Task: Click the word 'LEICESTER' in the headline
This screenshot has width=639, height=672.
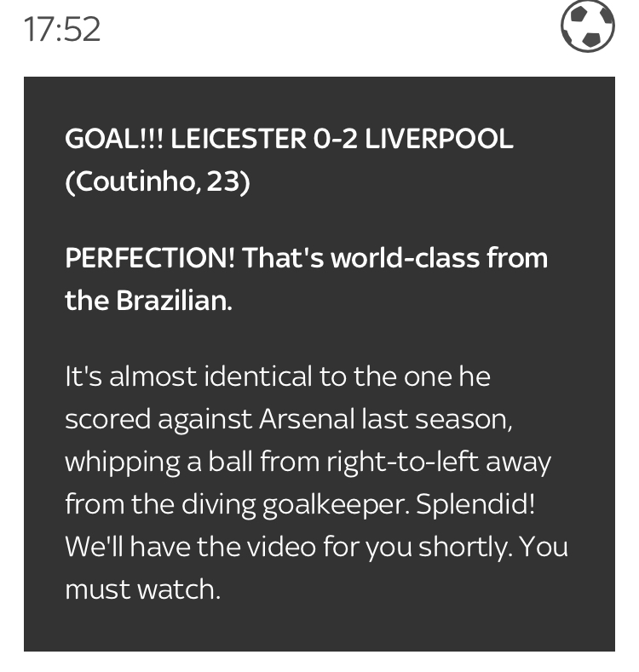Action: (239, 139)
